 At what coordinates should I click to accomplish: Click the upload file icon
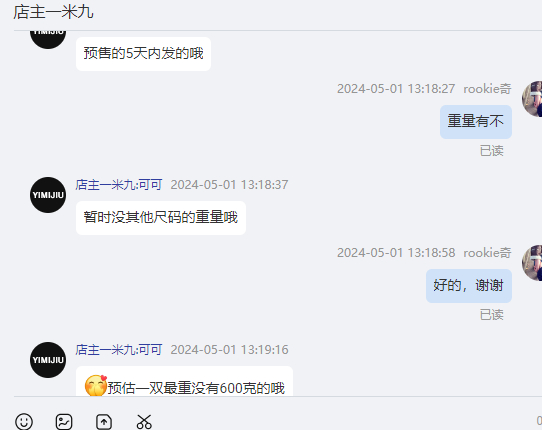click(x=104, y=421)
